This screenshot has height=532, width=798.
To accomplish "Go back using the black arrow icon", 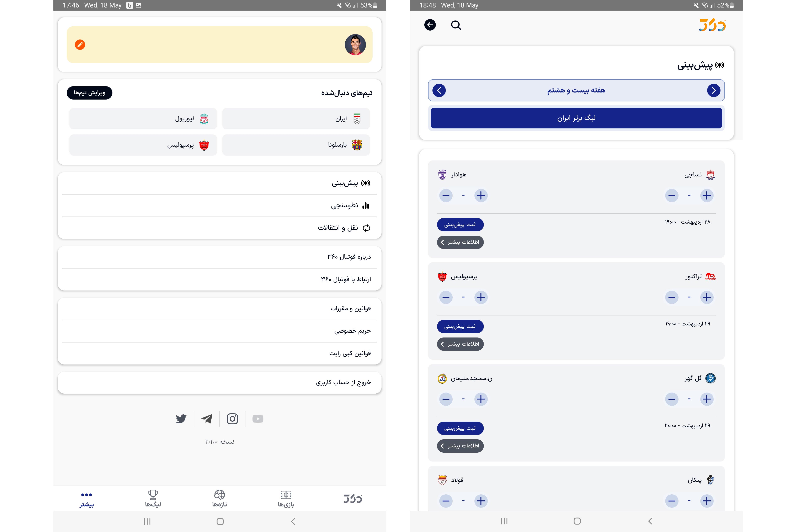I will pos(430,25).
